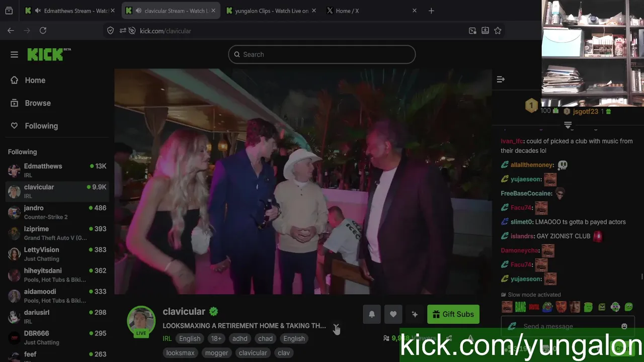The image size is (644, 362).
Task: Click the Pepe frog emote after BRUTAL
Action: click(547, 307)
